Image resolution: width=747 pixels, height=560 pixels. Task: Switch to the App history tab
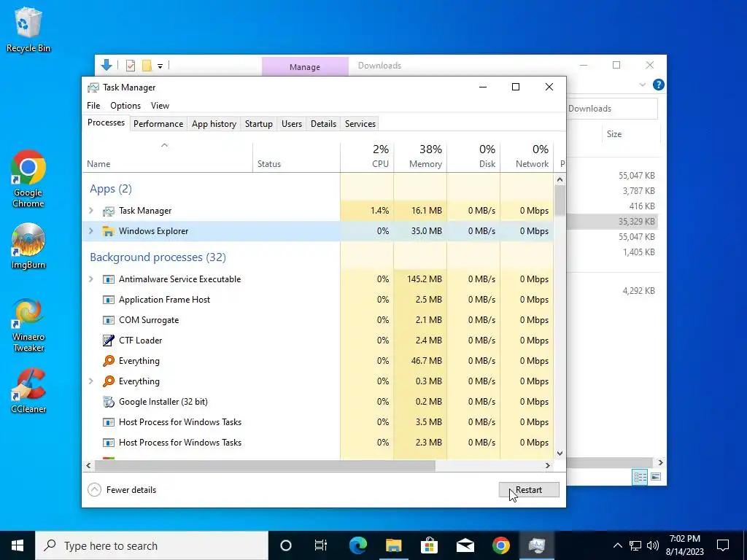tap(214, 124)
